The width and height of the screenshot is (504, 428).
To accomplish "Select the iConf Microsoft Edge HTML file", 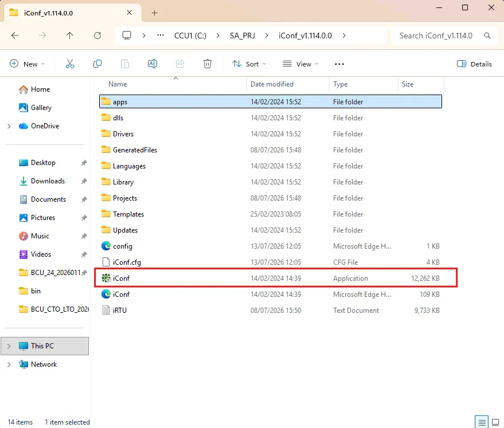I will 271,294.
